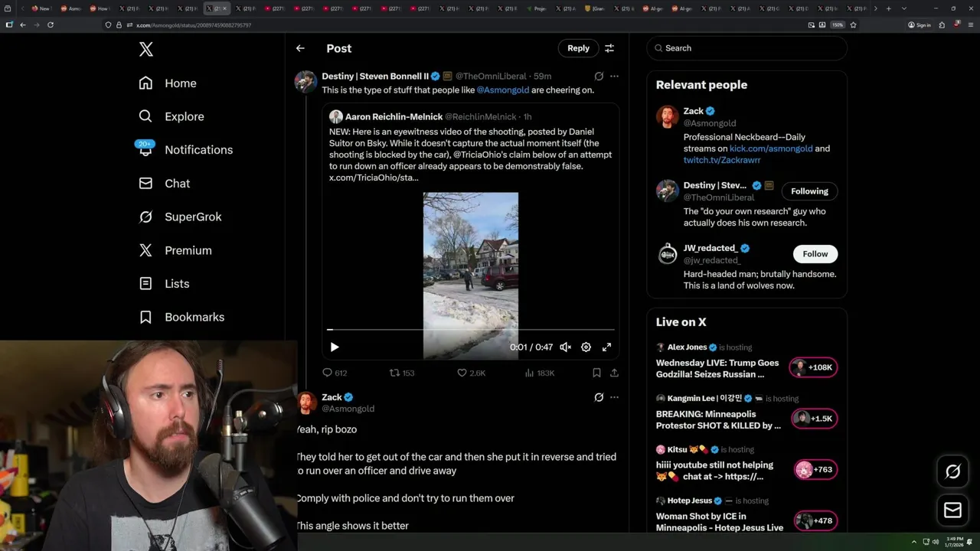
Task: Open the site permissions shield icon
Action: [108, 24]
